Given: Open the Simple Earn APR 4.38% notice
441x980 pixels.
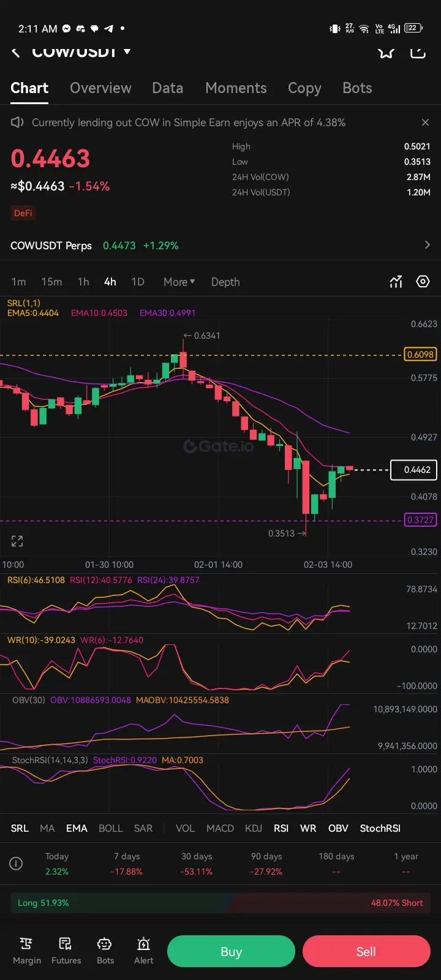Looking at the screenshot, I should [189, 123].
